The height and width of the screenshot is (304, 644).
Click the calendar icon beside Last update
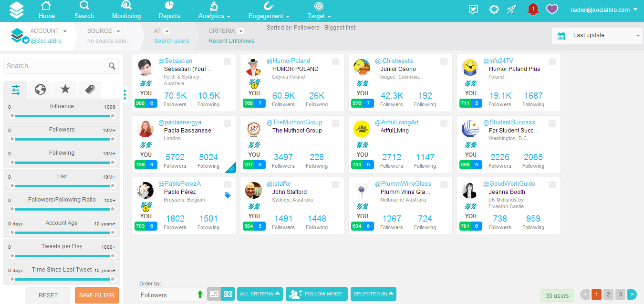[561, 36]
